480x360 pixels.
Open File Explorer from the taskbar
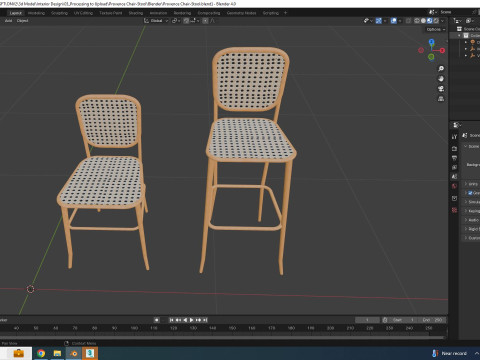[x=57, y=353]
